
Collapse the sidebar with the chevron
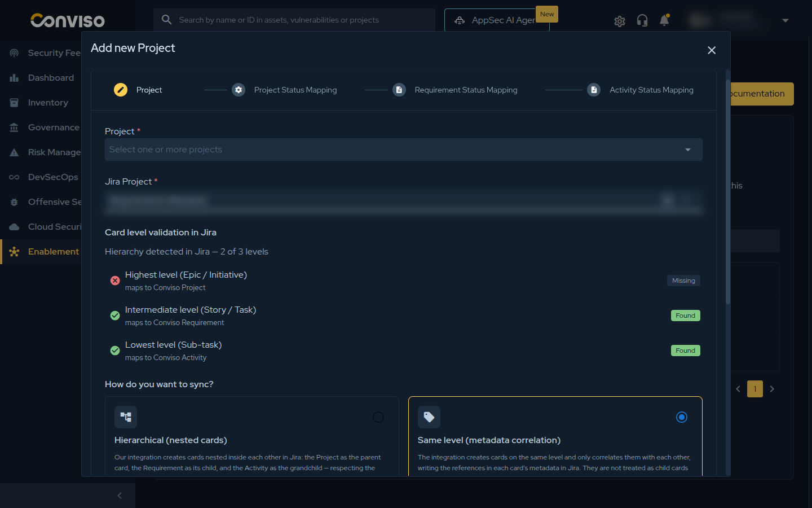pos(120,496)
